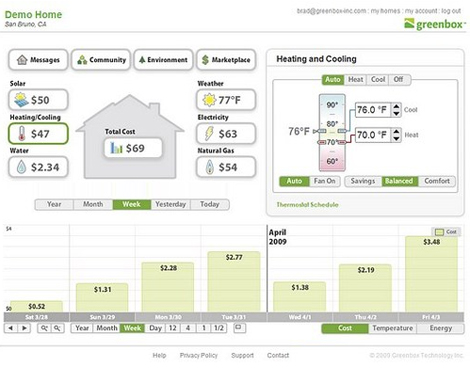Open the Contact footer link
The image size is (470, 368).
click(x=278, y=355)
